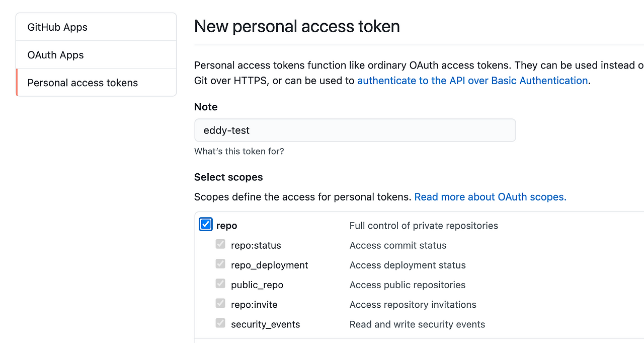644x343 pixels.
Task: Enable the repo:status checkbox
Action: (x=220, y=244)
